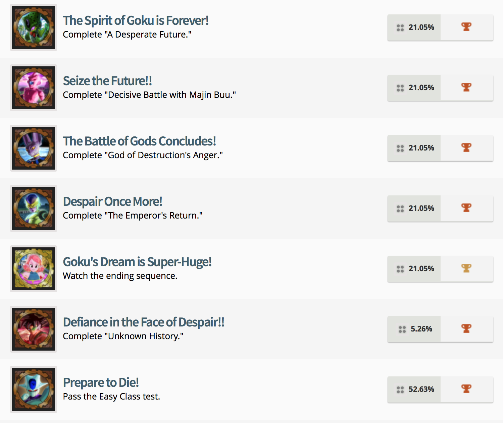
Task: Open the Despair Once More! trophy thumbnail
Action: click(34, 208)
